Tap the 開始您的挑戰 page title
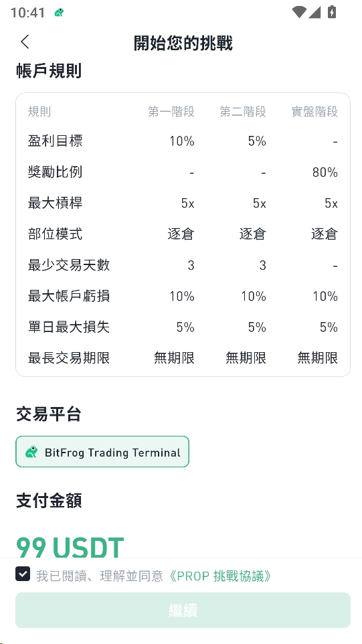This screenshot has width=362, height=644. pyautogui.click(x=183, y=43)
